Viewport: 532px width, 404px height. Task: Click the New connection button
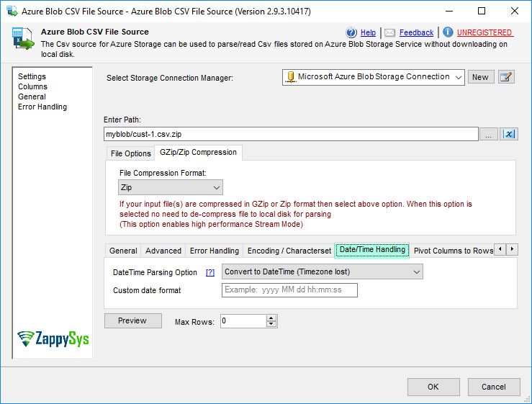point(480,77)
